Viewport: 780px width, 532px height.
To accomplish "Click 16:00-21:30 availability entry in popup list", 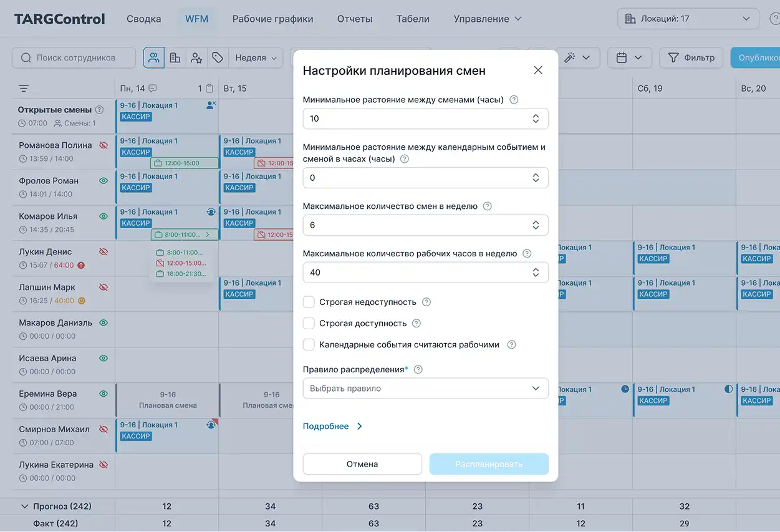I will [x=180, y=274].
